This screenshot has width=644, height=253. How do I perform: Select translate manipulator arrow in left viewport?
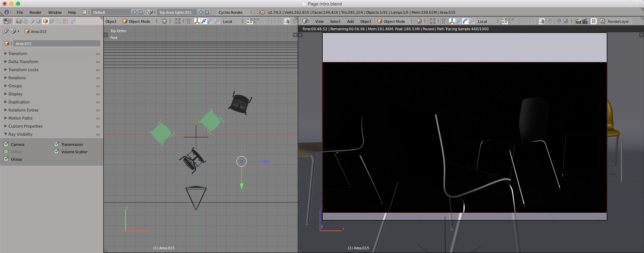(204, 21)
